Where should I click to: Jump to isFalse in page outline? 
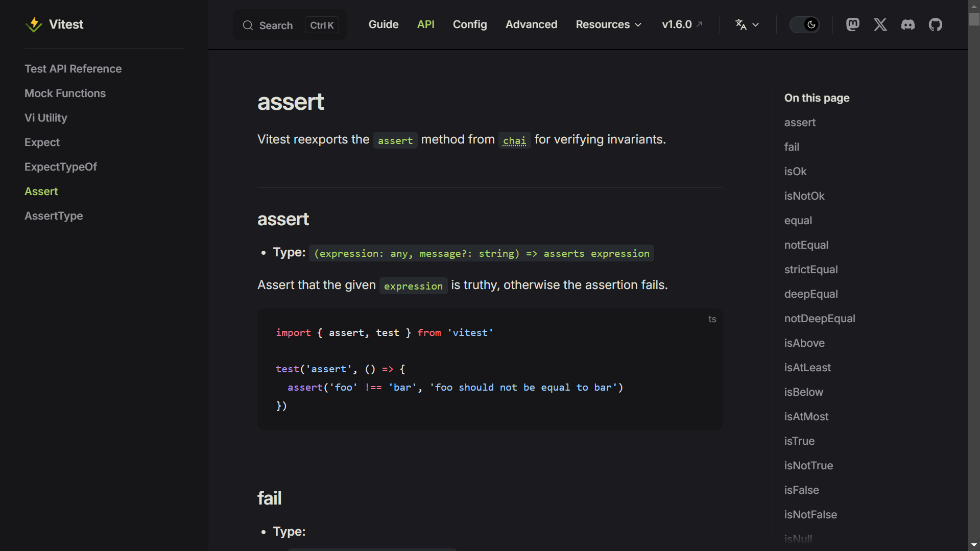801,490
